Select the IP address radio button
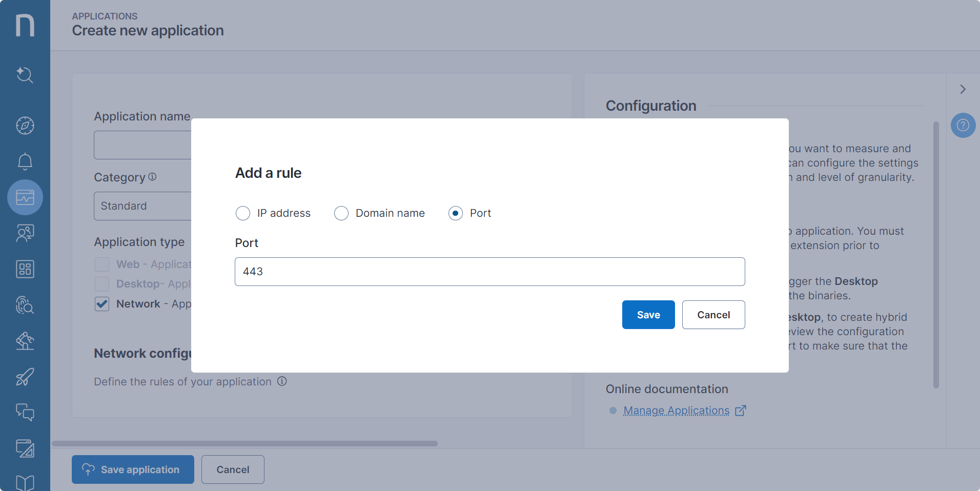 [x=243, y=213]
